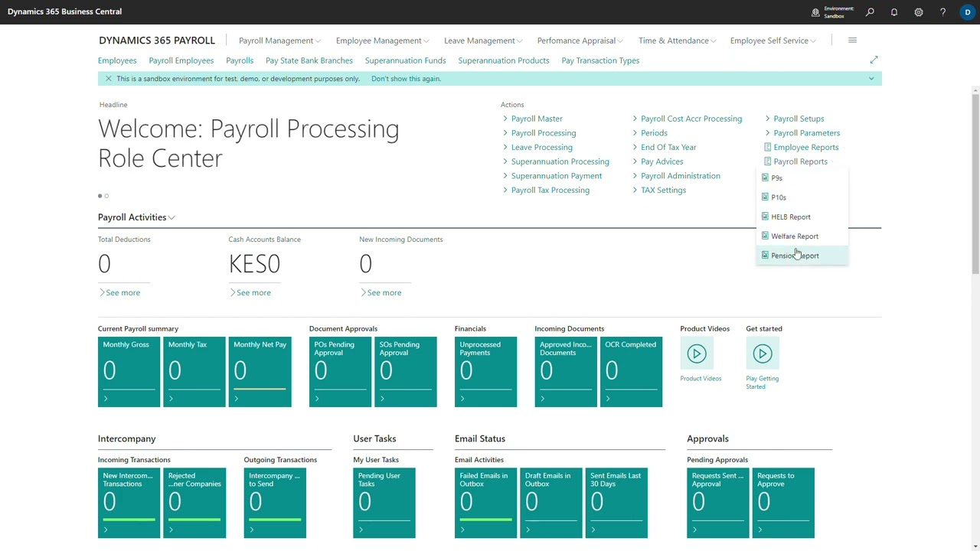
Task: Open the Payroll Employees link
Action: click(x=181, y=60)
